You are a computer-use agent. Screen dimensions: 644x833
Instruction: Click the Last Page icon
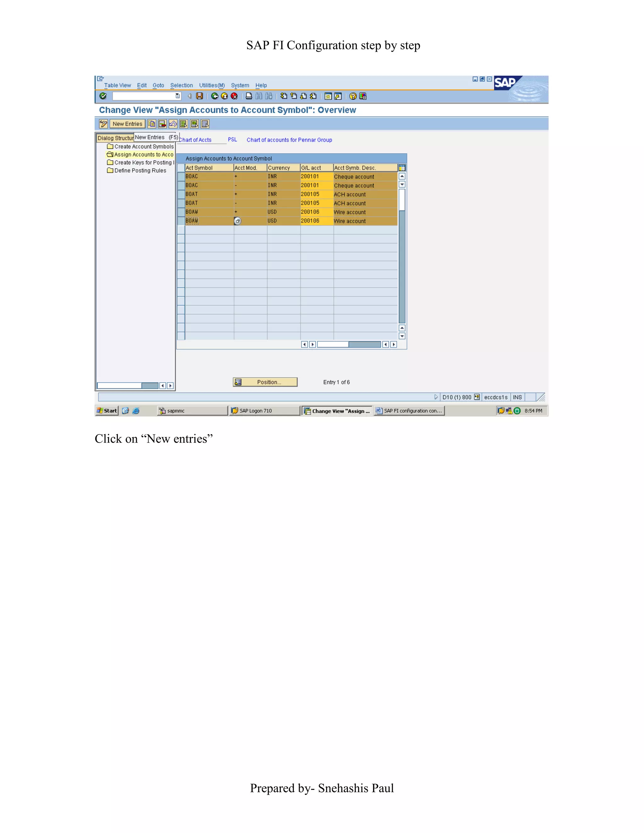(313, 96)
